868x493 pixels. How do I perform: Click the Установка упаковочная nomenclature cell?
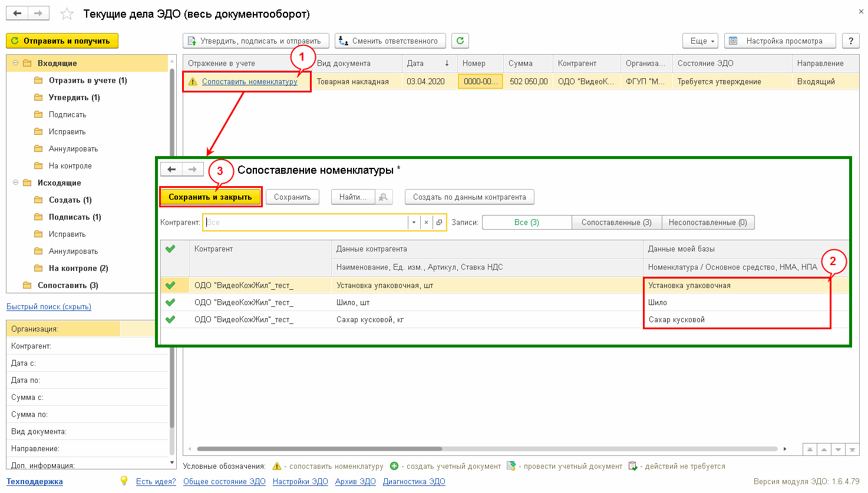(x=737, y=285)
